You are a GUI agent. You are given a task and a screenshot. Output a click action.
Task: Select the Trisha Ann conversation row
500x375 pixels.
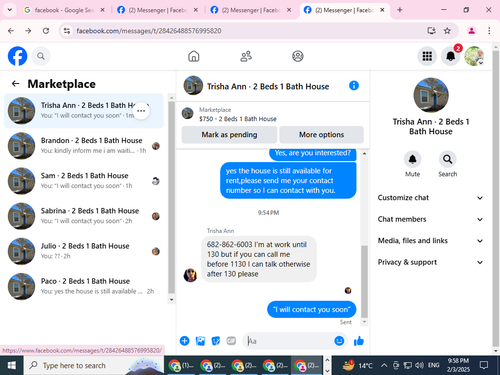pos(84,111)
